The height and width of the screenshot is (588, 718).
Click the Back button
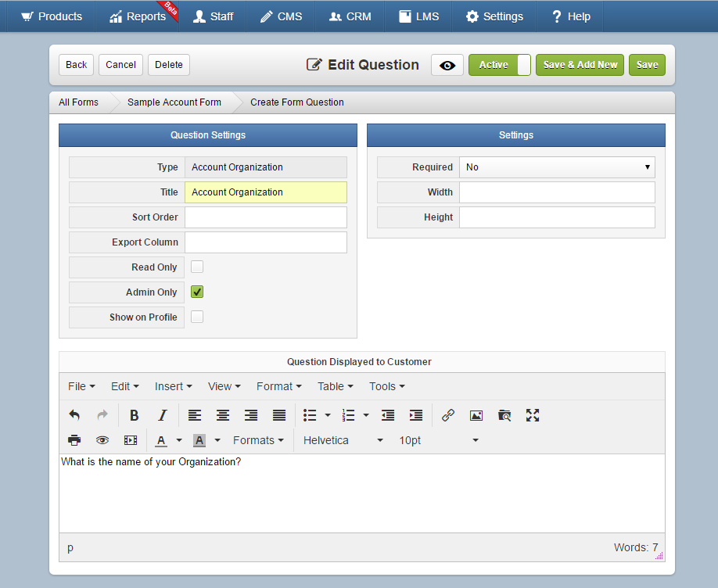click(76, 65)
